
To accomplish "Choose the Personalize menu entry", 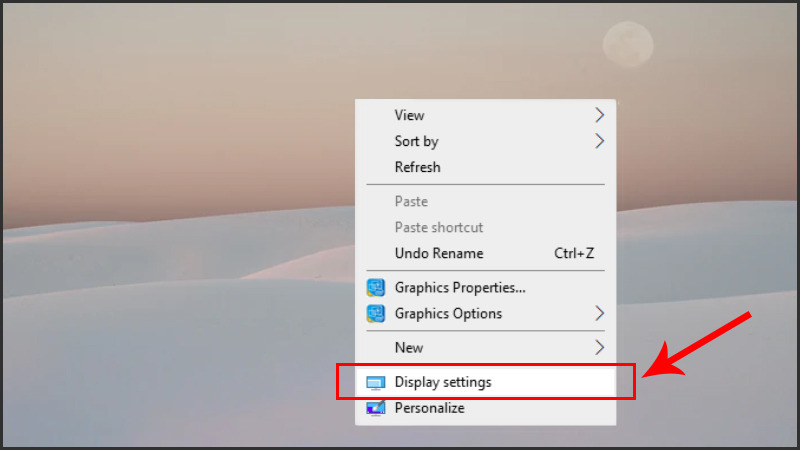I will [430, 408].
